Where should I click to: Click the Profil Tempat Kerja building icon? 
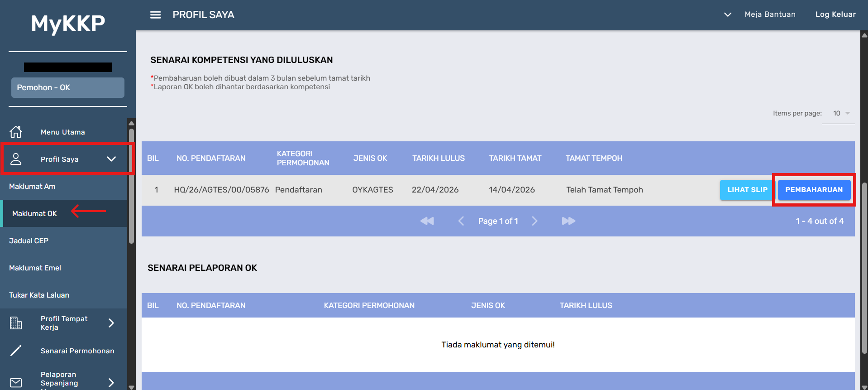pyautogui.click(x=16, y=323)
